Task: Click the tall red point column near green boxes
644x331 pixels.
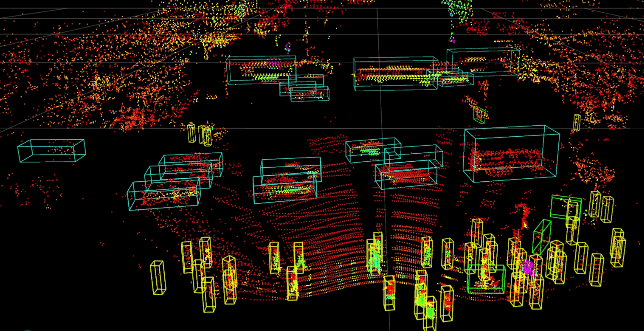Action: [x=524, y=215]
